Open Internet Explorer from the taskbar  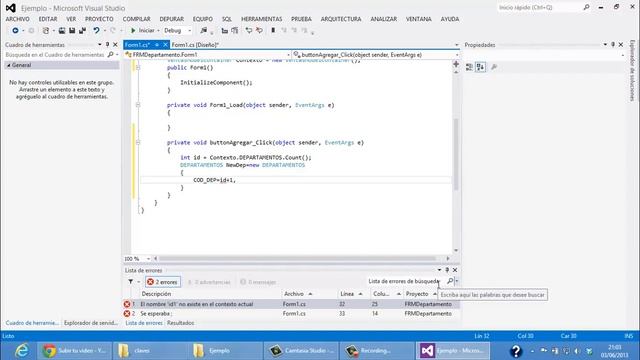tap(21, 351)
